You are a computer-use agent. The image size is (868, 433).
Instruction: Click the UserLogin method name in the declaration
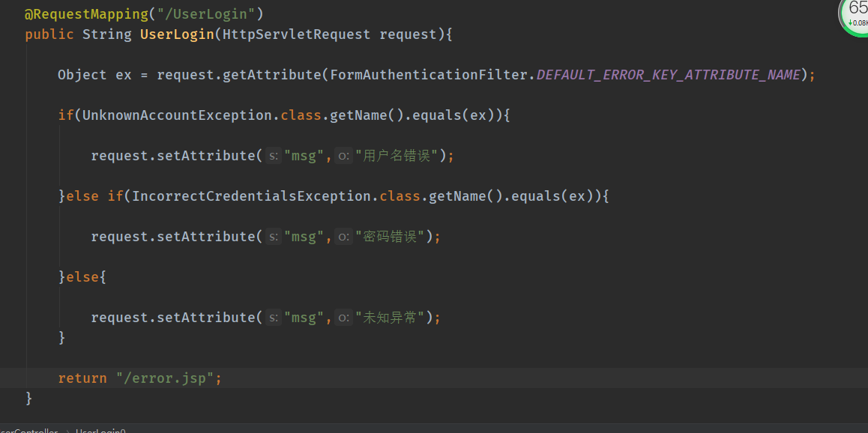(177, 34)
